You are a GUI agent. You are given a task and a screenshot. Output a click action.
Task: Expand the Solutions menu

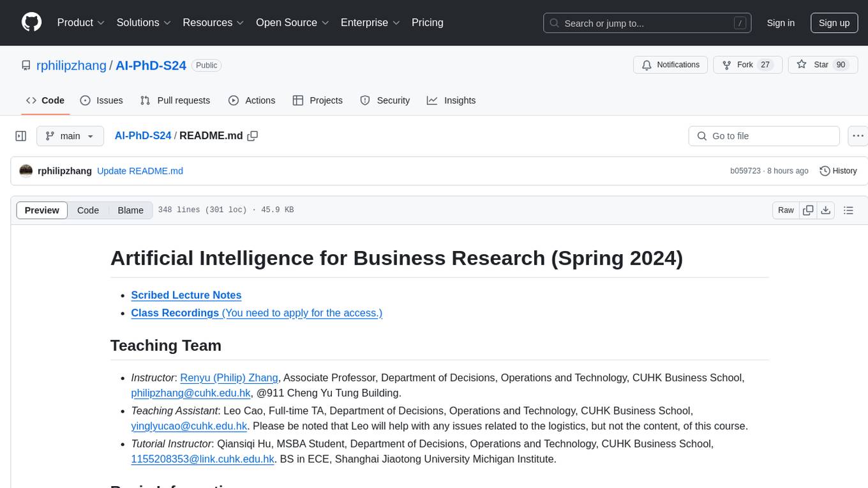(144, 22)
